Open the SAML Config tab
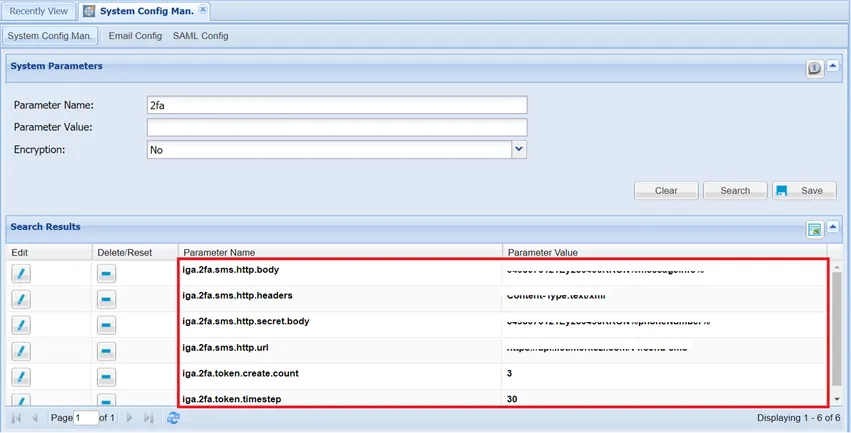851x433 pixels. (x=200, y=36)
